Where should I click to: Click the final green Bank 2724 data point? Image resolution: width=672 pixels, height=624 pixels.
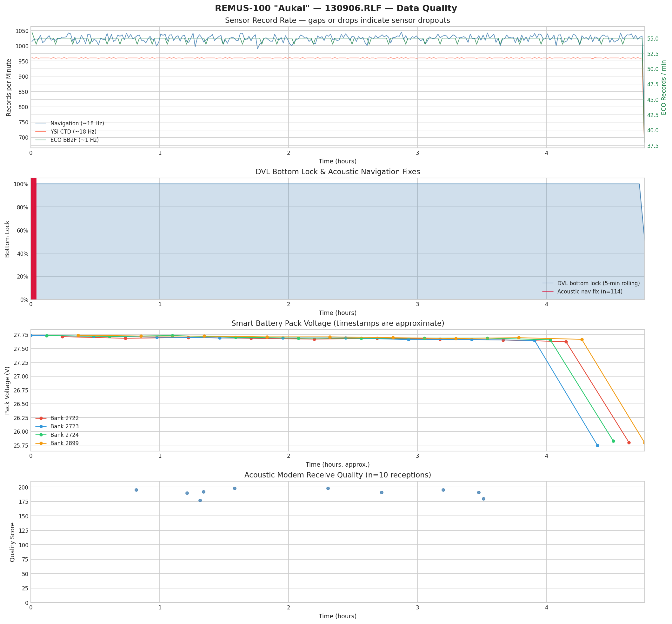click(613, 441)
